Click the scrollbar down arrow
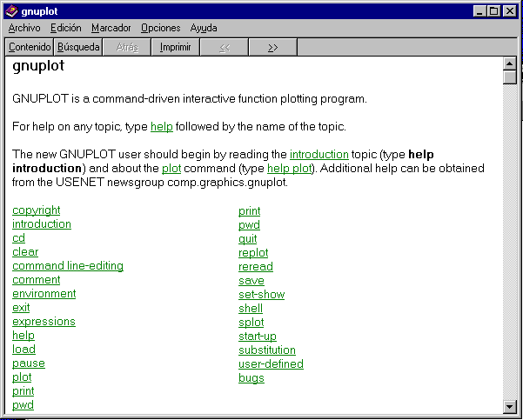523x420 pixels. pyautogui.click(x=509, y=406)
